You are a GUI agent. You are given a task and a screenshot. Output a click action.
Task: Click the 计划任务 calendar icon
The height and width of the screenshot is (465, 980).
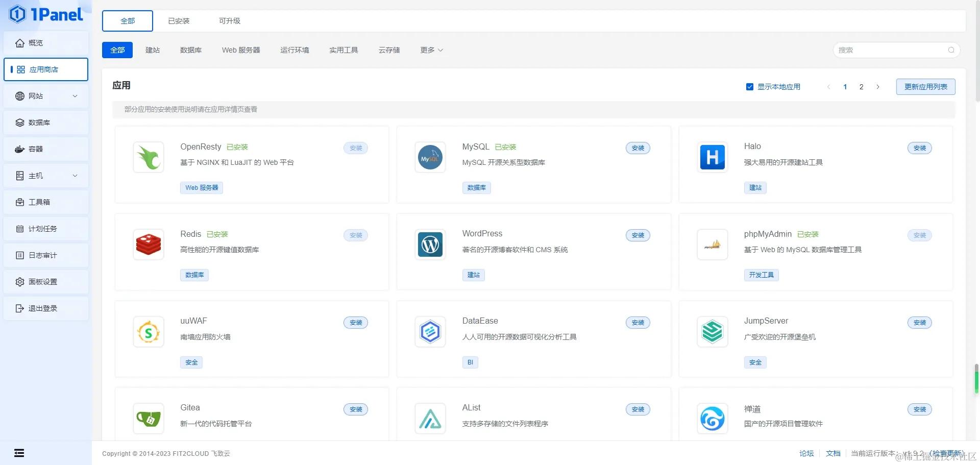20,229
